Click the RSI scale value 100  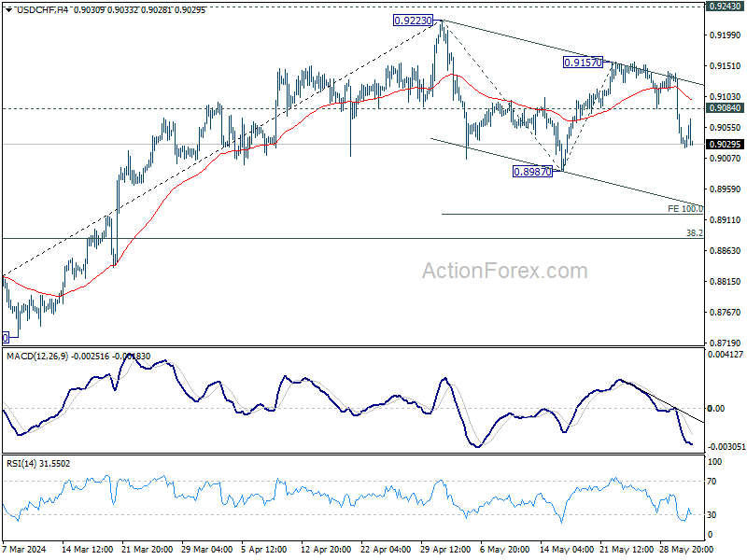coord(714,462)
